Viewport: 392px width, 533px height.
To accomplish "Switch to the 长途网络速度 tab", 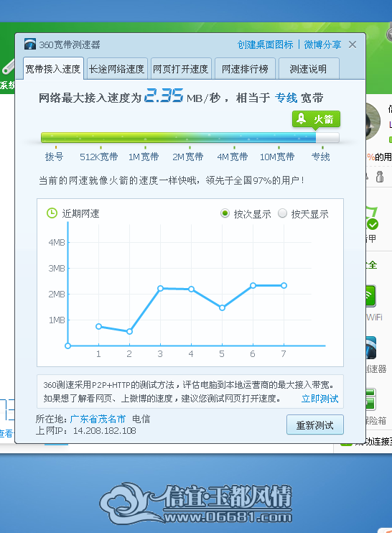I will point(117,69).
